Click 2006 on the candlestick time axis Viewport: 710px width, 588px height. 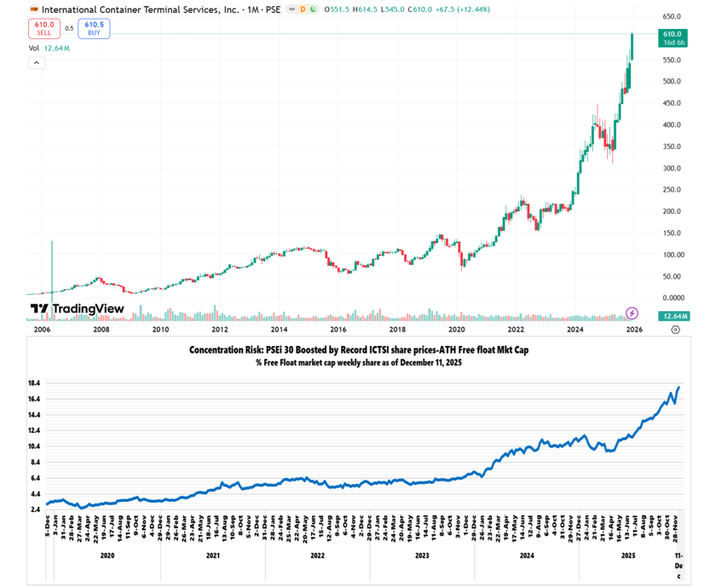pyautogui.click(x=42, y=330)
